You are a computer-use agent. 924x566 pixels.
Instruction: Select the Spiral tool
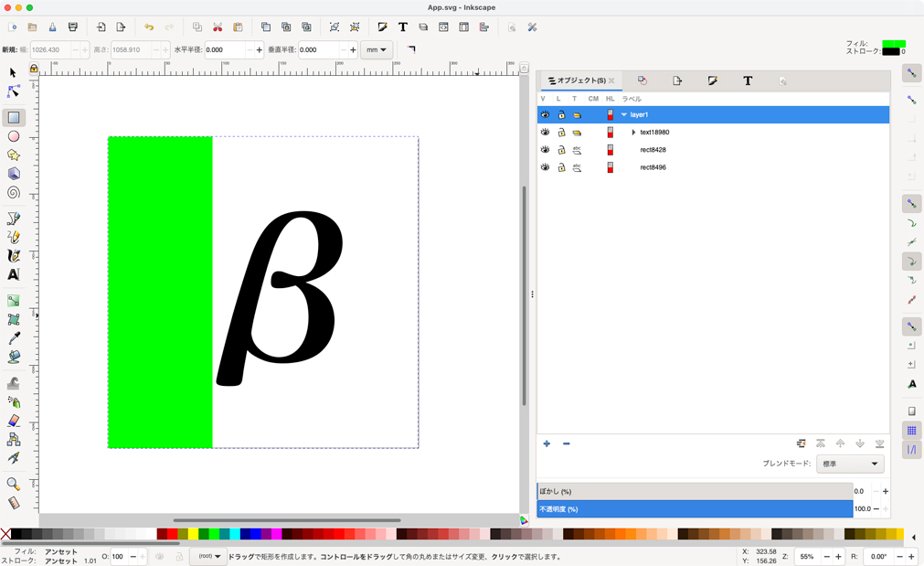pos(14,193)
